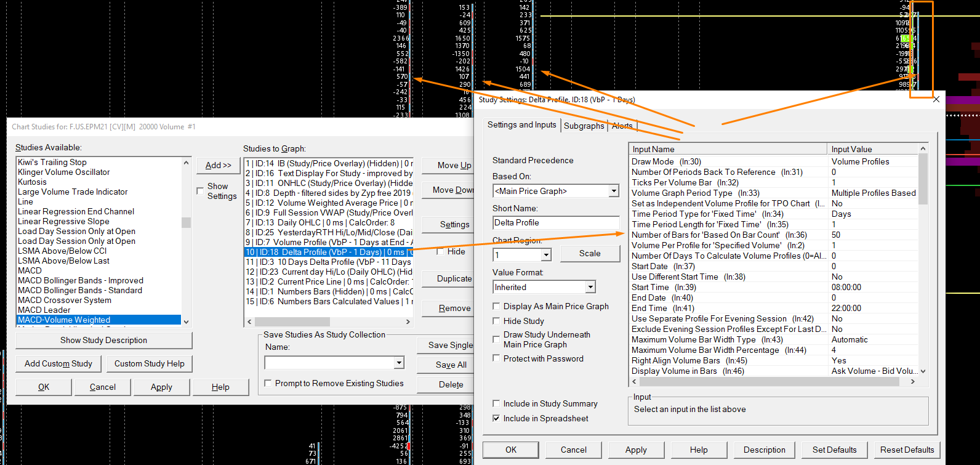Open the Based On dropdown
The image size is (980, 465).
pos(614,191)
